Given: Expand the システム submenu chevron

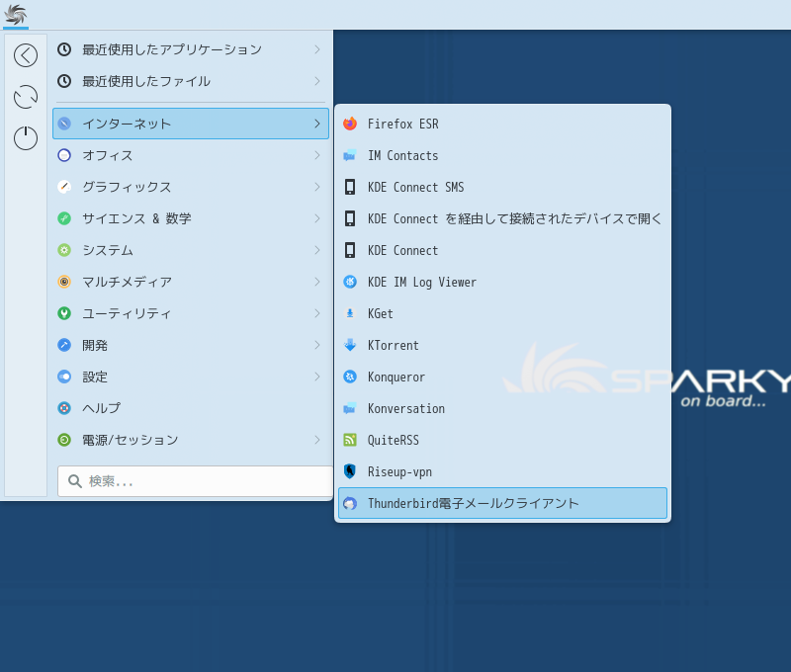Looking at the screenshot, I should [x=317, y=250].
